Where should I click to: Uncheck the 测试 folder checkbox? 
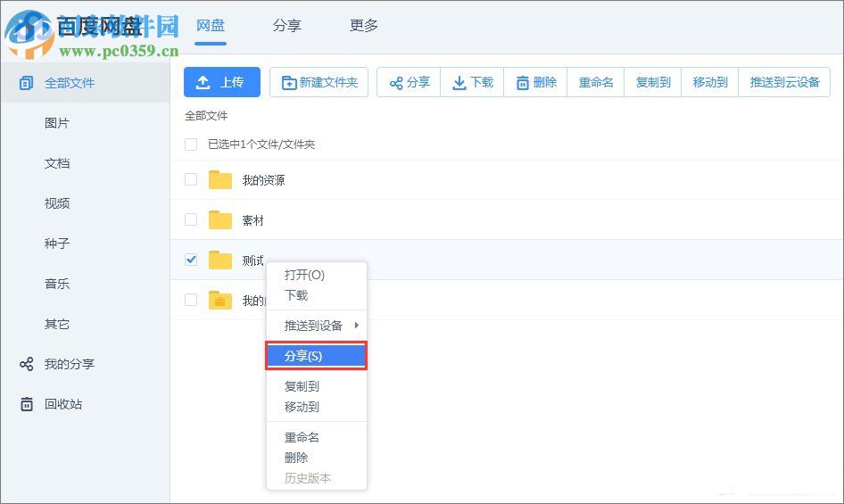[x=191, y=260]
